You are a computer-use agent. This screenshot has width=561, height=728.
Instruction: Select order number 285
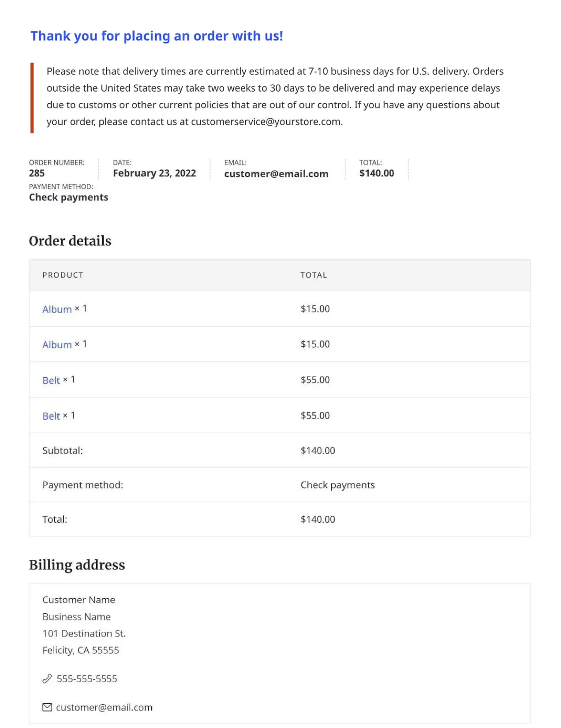(37, 173)
